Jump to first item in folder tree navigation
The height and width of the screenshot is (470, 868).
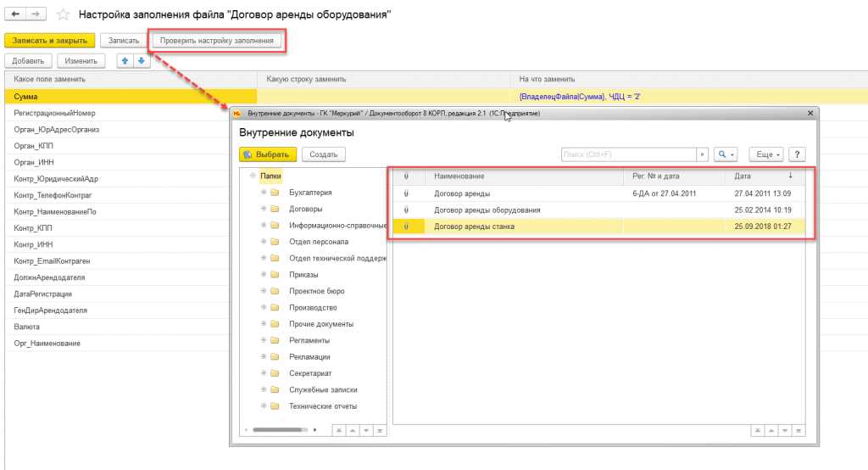tap(339, 431)
